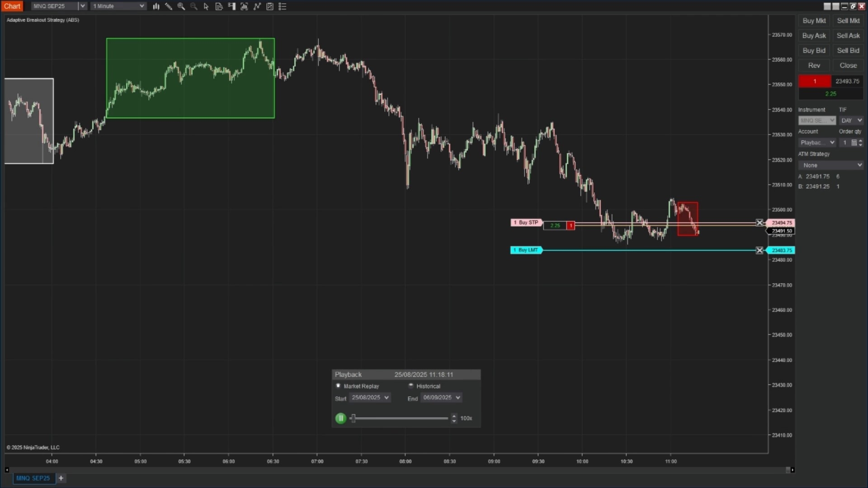Open the drawing tools pencil icon
868x488 pixels.
point(168,6)
